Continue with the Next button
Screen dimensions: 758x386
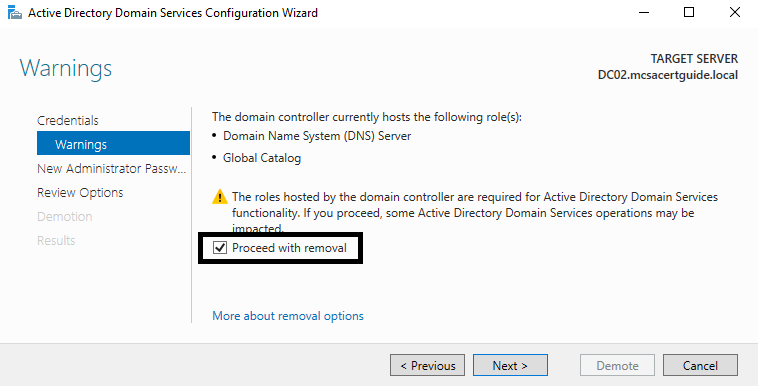pyautogui.click(x=510, y=365)
